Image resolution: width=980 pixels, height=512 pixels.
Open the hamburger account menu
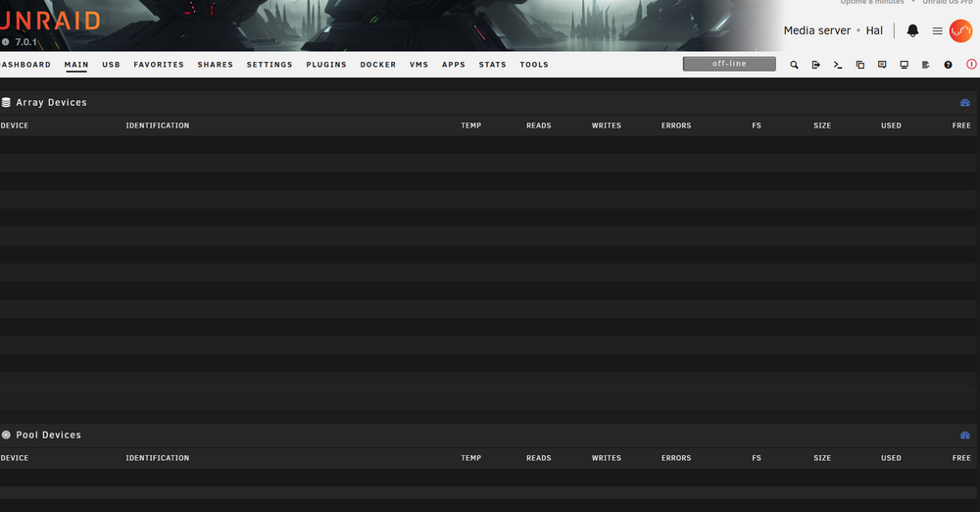(938, 30)
